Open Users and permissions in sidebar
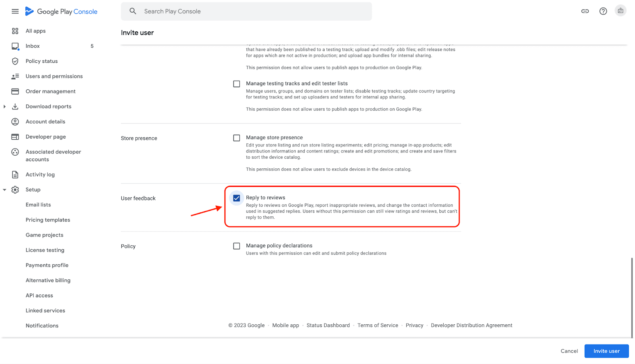 (x=54, y=76)
